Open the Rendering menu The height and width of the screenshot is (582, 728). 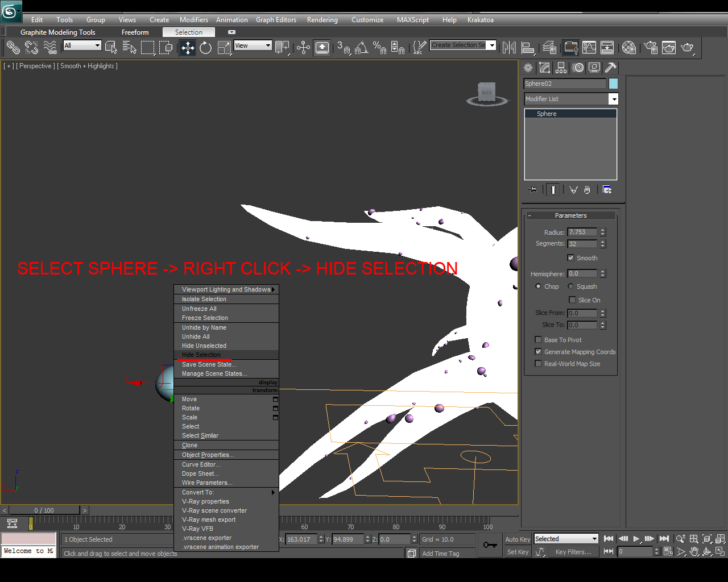[322, 20]
